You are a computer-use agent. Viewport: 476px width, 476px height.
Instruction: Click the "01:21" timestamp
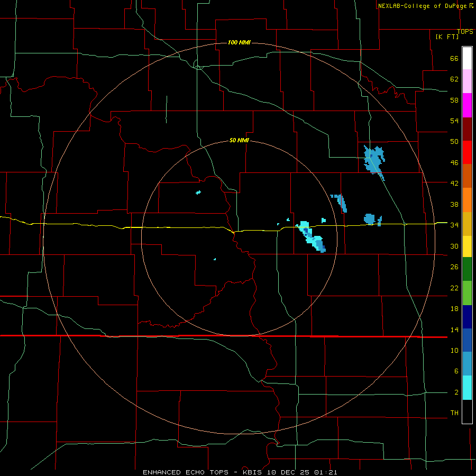tap(325, 472)
